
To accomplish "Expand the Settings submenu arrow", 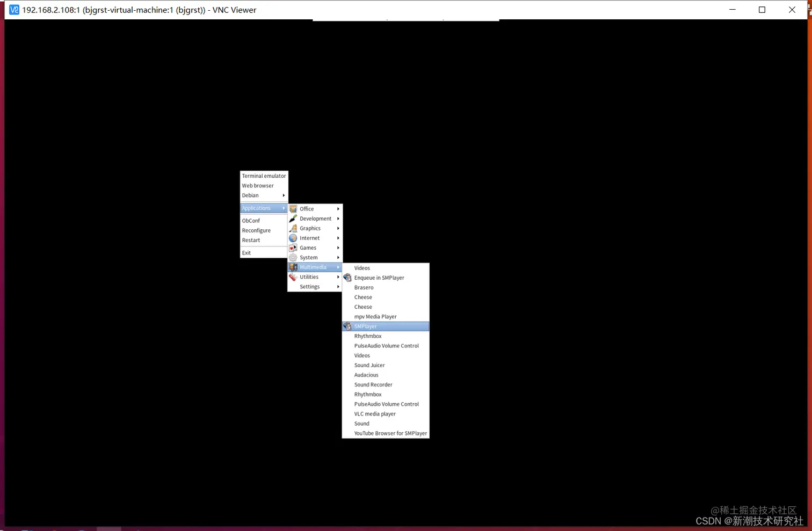I will coord(338,286).
